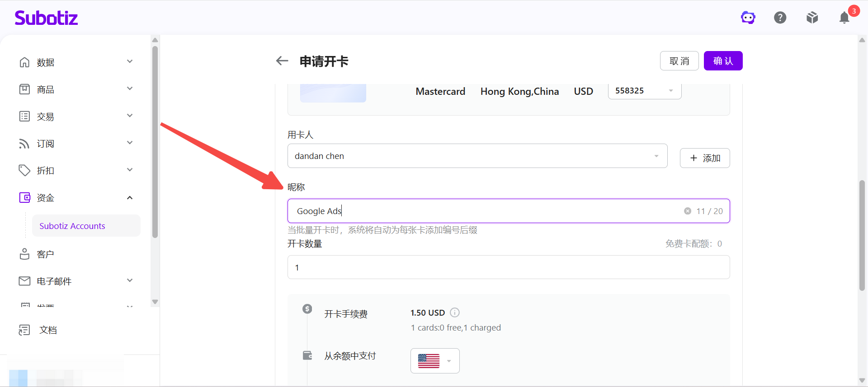Open notifications bell icon
This screenshot has height=387, width=868.
coord(844,18)
